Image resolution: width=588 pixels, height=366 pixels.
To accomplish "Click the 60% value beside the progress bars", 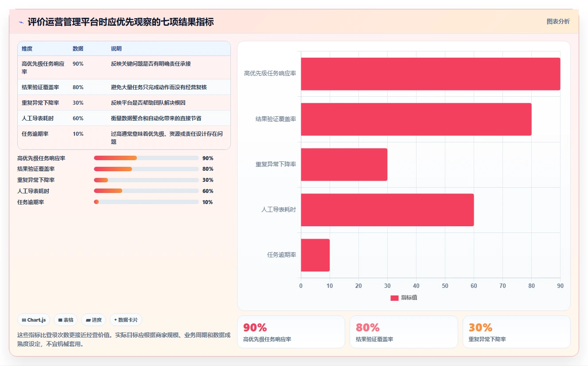I will pos(208,191).
